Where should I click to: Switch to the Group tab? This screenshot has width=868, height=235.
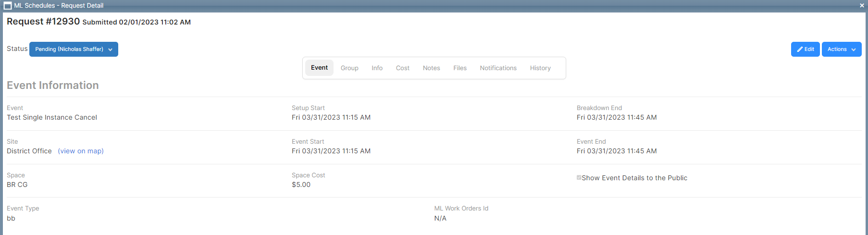click(x=349, y=68)
